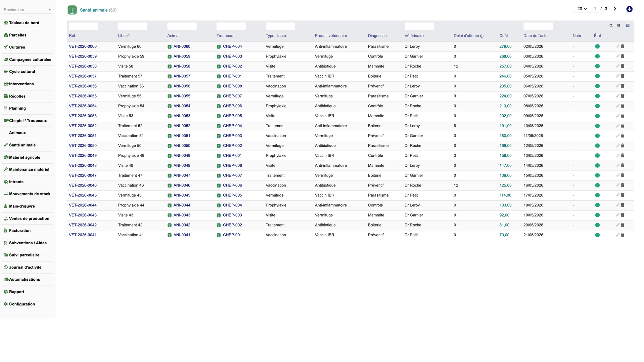This screenshot has height=362, width=644.
Task: Edit row VET-2026-0045 with pencil icon
Action: (x=618, y=195)
